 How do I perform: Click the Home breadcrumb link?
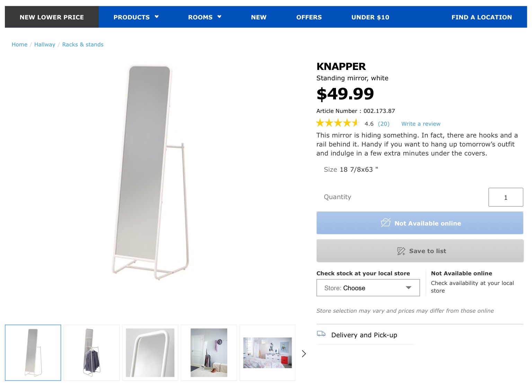pos(19,45)
